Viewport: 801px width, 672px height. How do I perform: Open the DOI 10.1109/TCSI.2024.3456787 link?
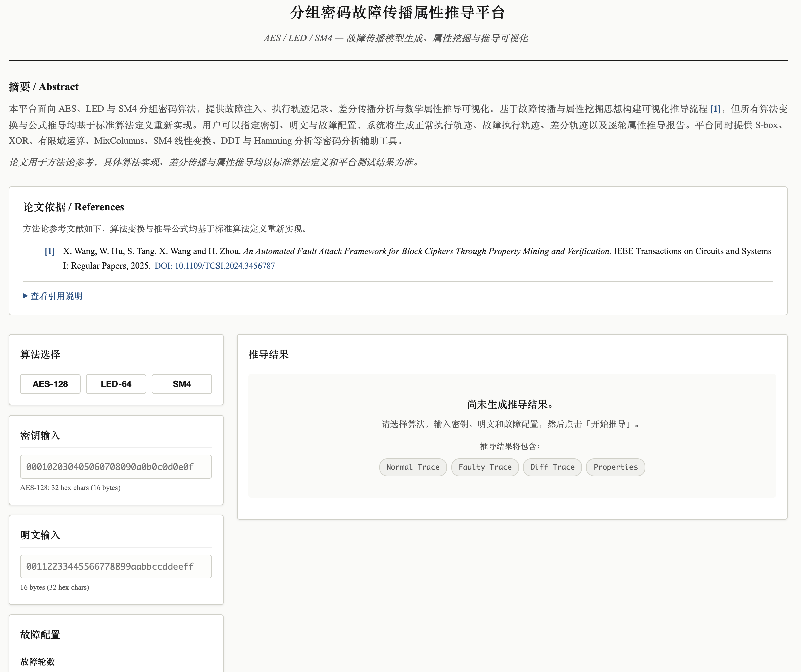click(x=215, y=266)
